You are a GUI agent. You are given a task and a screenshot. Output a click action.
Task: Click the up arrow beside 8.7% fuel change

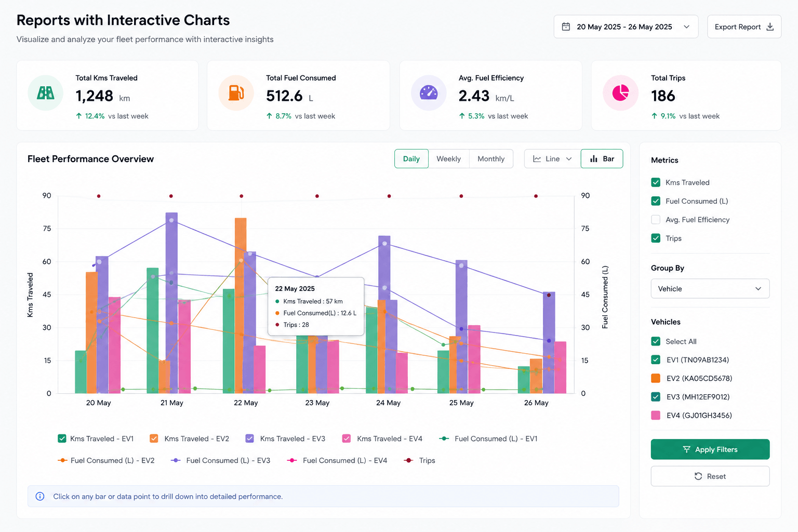point(269,116)
